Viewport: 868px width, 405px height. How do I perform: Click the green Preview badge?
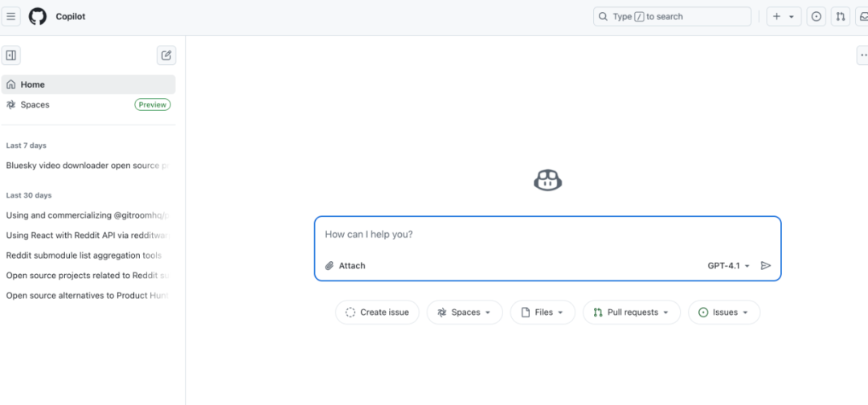point(153,104)
